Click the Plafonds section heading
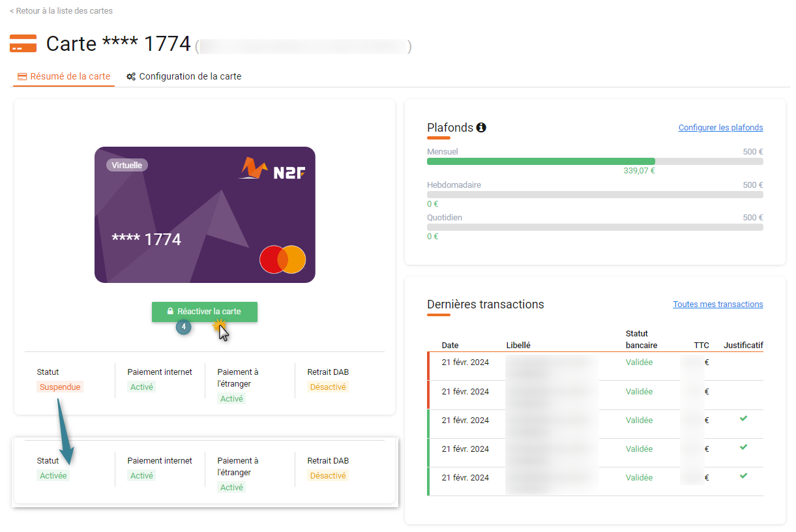This screenshot has width=796, height=532. [x=450, y=127]
